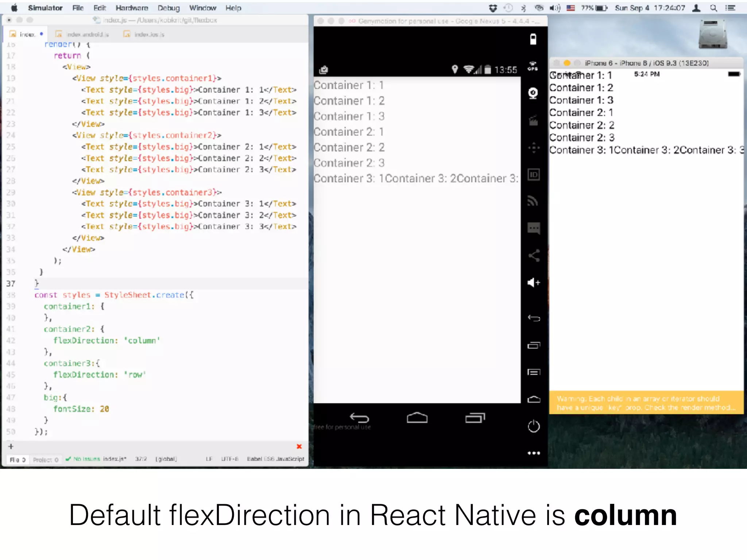Open the Genymotion device ID widget
The height and width of the screenshot is (560, 747).
click(x=533, y=175)
